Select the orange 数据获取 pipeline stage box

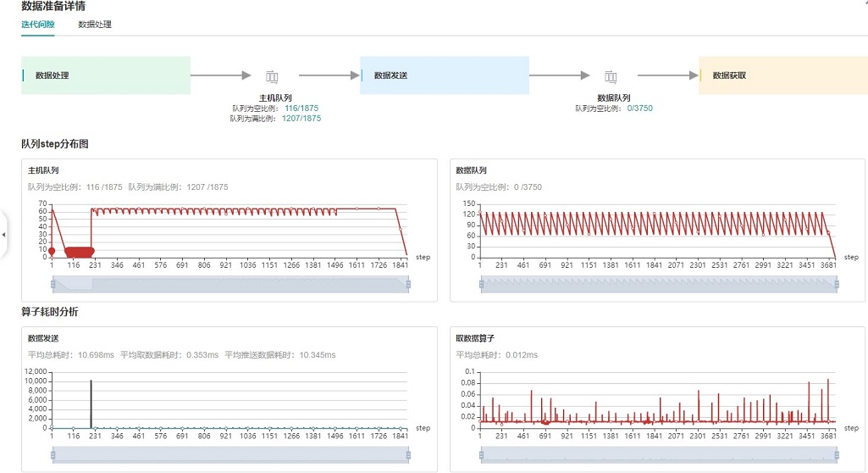tap(783, 75)
